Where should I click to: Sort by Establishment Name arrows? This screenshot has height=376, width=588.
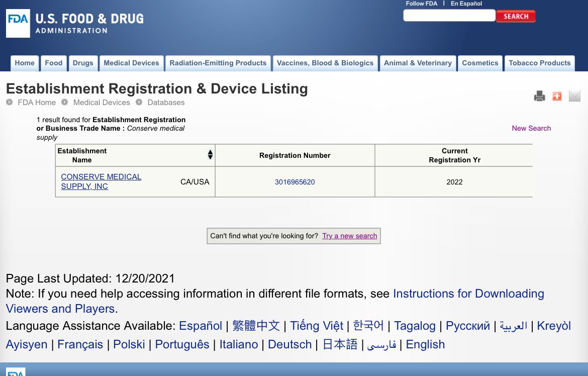coord(210,155)
